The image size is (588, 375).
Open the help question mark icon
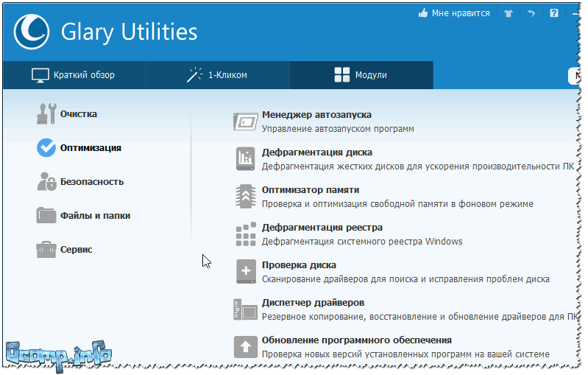click(554, 13)
